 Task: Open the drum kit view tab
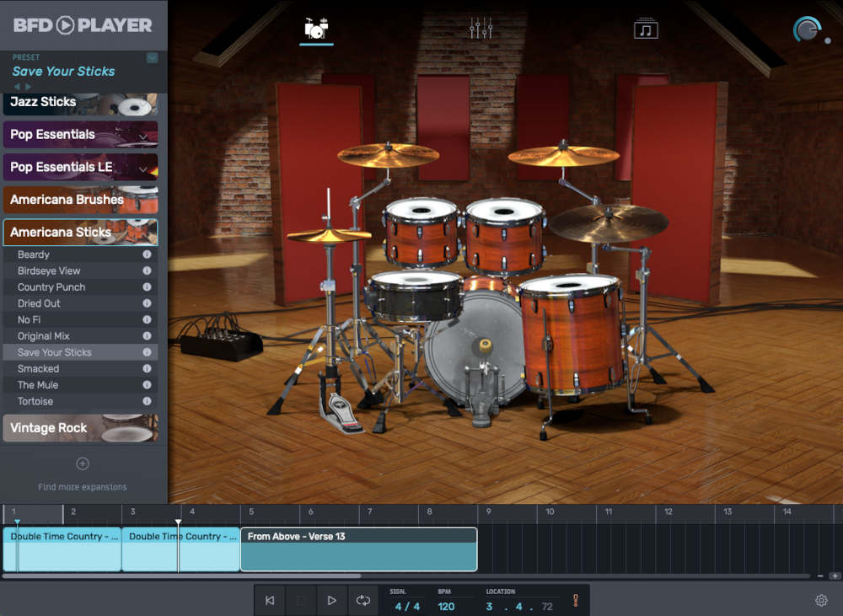coord(317,28)
